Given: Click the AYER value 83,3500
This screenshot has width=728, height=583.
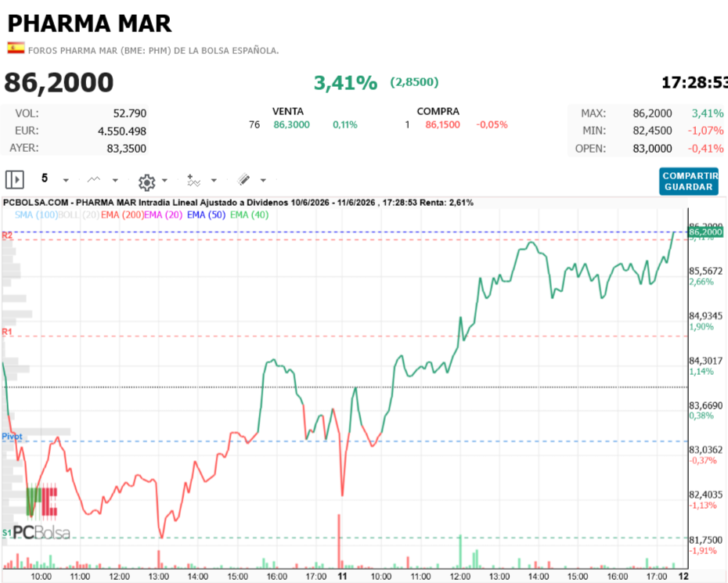Looking at the screenshot, I should tap(127, 149).
